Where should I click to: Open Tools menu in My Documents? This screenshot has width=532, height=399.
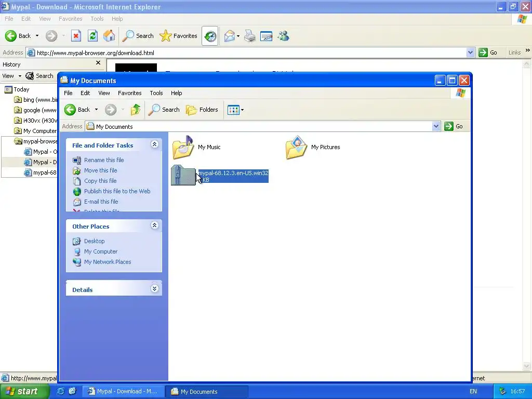pos(156,93)
